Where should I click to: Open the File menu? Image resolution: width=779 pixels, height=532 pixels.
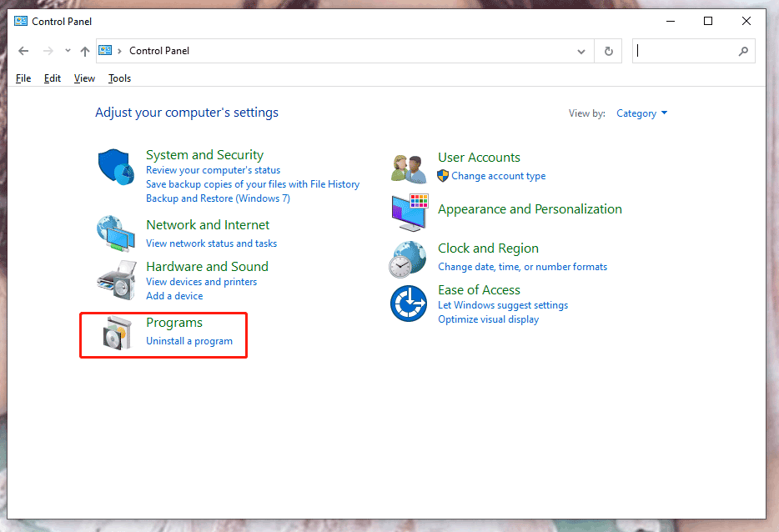[23, 78]
